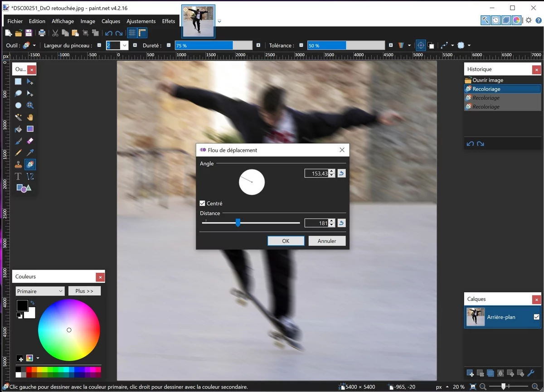Select the Paintbrush tool
Image resolution: width=544 pixels, height=392 pixels.
point(18,141)
